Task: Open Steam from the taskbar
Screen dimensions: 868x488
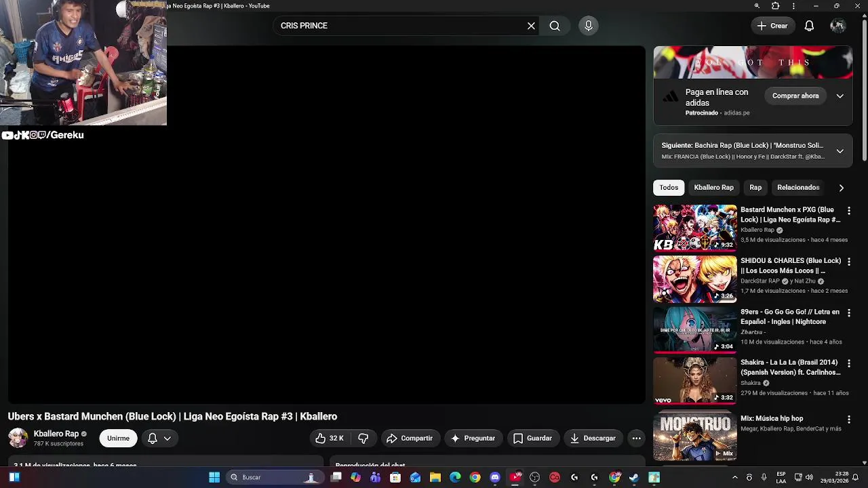Action: (633, 477)
